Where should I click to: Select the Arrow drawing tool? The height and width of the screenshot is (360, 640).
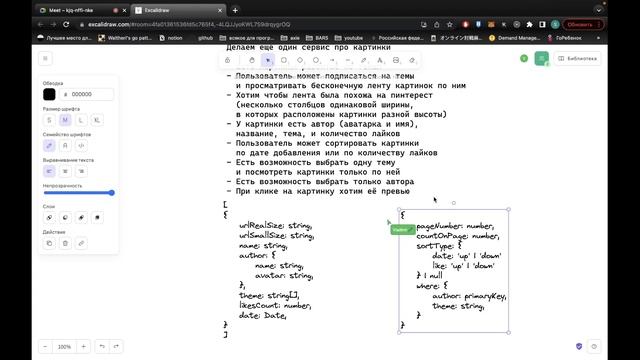tap(332, 60)
